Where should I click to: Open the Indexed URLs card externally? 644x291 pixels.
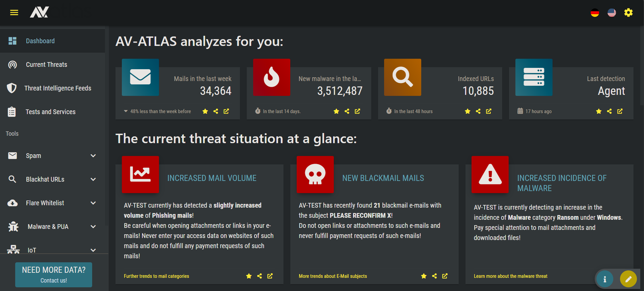point(489,111)
